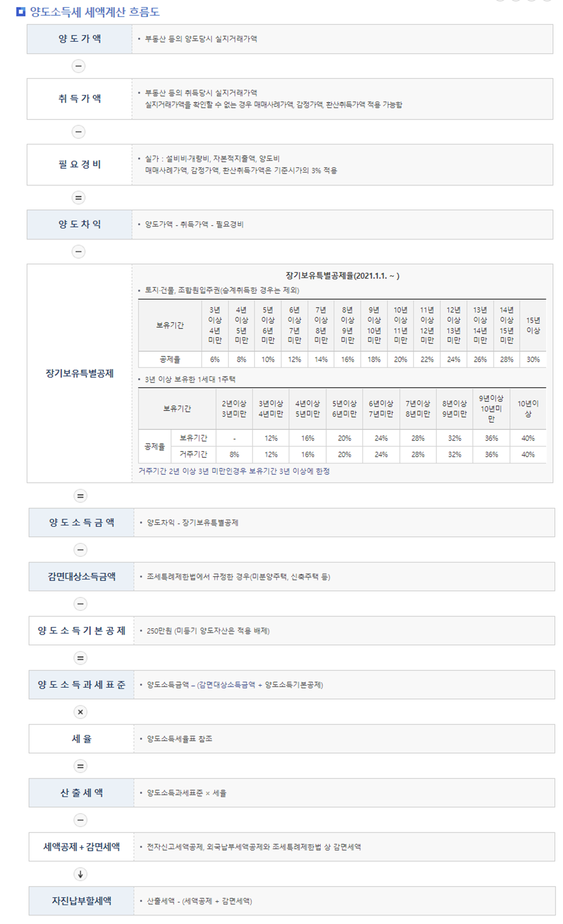Click the 26% deduction rate cell
The image size is (563, 924).
pyautogui.click(x=480, y=359)
